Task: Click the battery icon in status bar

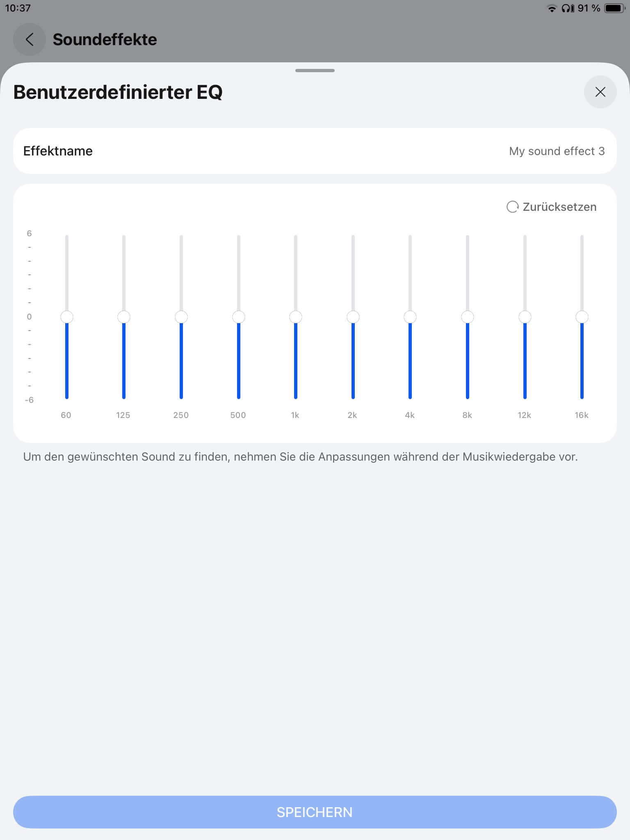Action: [614, 8]
